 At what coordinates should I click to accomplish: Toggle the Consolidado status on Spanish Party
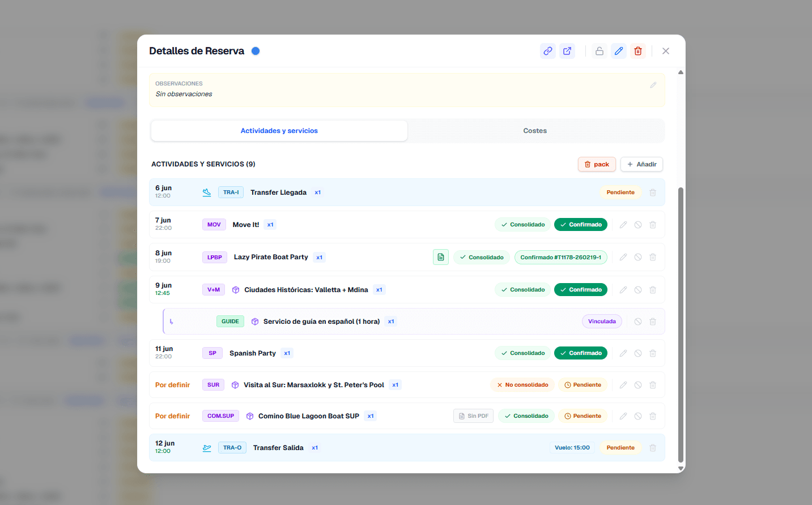[x=522, y=353]
